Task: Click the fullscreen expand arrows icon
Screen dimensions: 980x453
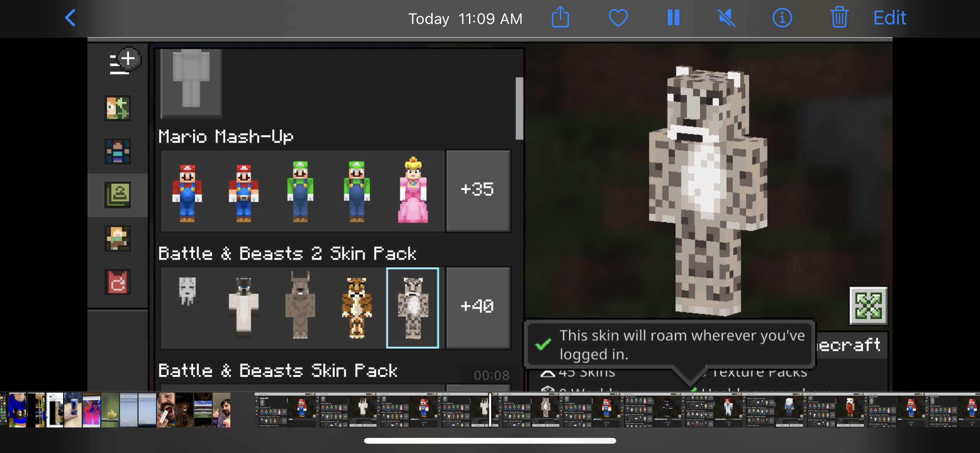Action: pos(868,306)
